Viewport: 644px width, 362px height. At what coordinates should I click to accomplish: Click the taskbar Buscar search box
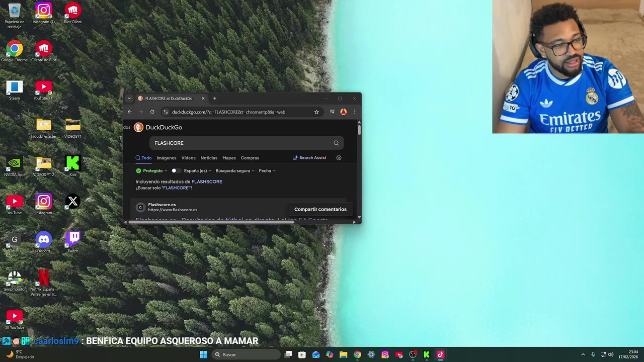coord(246,354)
